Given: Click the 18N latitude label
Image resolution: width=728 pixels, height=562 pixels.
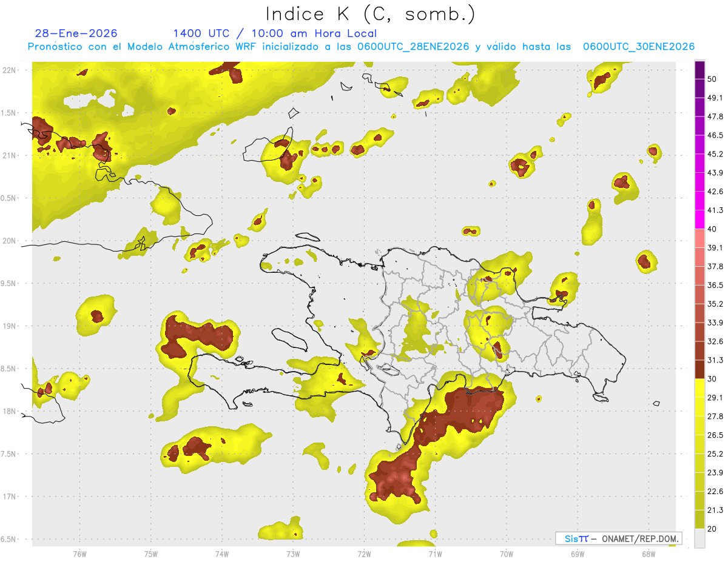Looking at the screenshot, I should (8, 411).
